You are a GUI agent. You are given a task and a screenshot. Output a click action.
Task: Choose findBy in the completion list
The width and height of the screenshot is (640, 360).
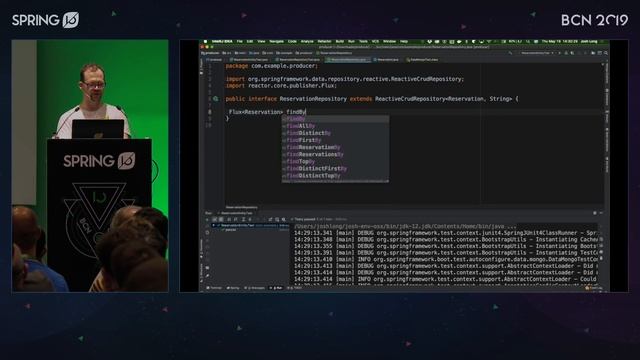coord(335,119)
